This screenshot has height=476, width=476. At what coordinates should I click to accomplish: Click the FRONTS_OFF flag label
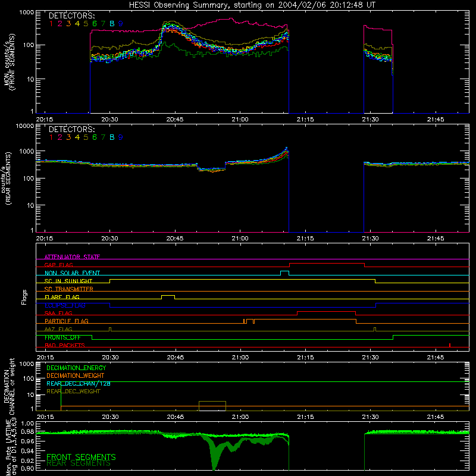pyautogui.click(x=62, y=337)
